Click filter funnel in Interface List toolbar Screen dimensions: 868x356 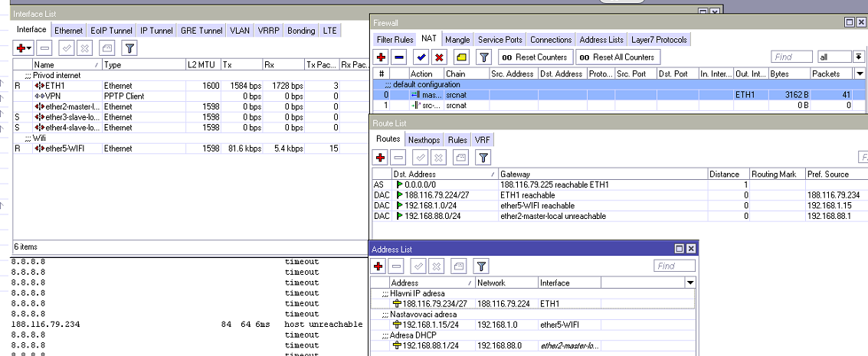[129, 49]
